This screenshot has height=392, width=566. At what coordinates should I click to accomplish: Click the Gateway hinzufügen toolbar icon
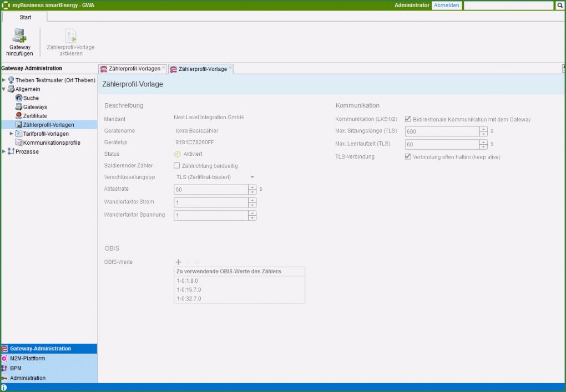[19, 37]
